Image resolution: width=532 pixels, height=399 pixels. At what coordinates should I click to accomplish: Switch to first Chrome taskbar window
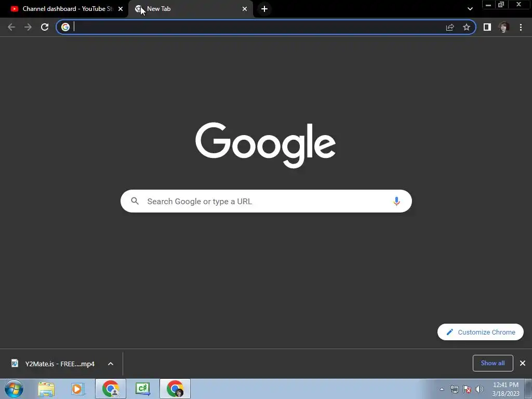[111, 389]
